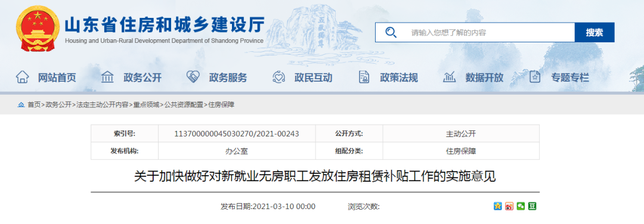Click the 浏览次数 label
The image size is (644, 224).
point(364,206)
